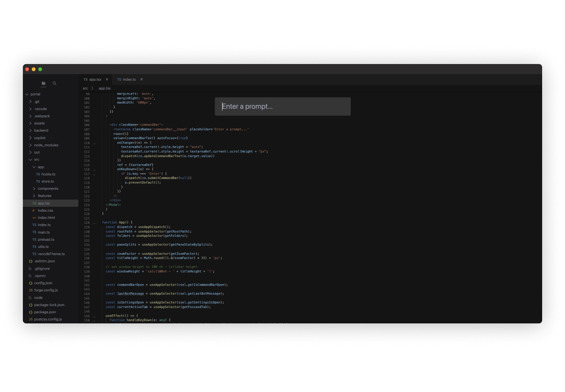Image resolution: width=565 pixels, height=392 pixels.
Task: Open the file explorer folder icon
Action: [x=43, y=83]
